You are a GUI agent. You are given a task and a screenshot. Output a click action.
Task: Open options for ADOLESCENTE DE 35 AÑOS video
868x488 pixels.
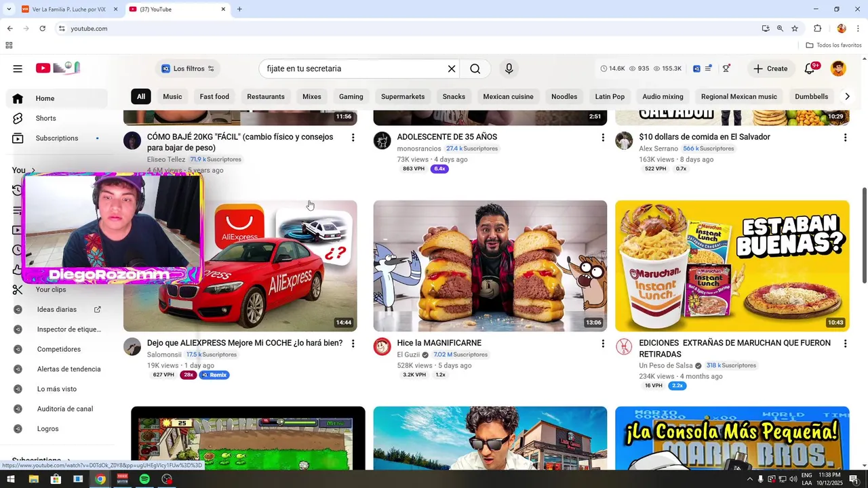coord(603,138)
